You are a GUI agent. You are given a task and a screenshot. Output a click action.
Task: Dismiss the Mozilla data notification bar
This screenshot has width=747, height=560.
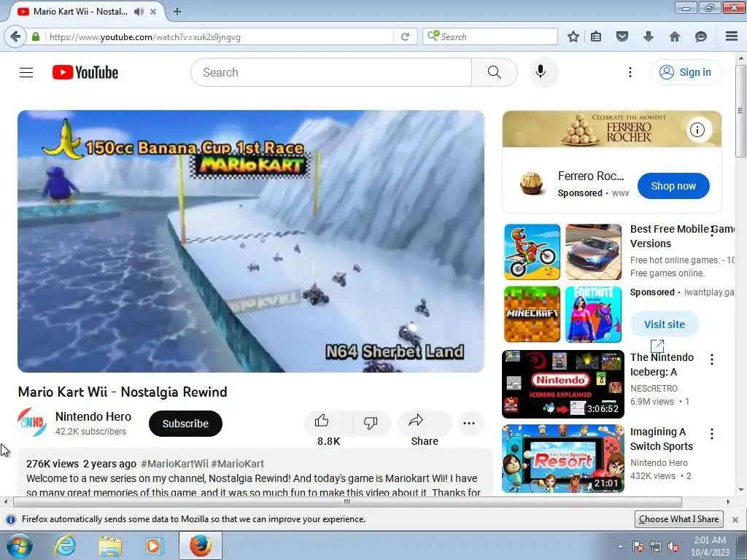click(x=735, y=519)
